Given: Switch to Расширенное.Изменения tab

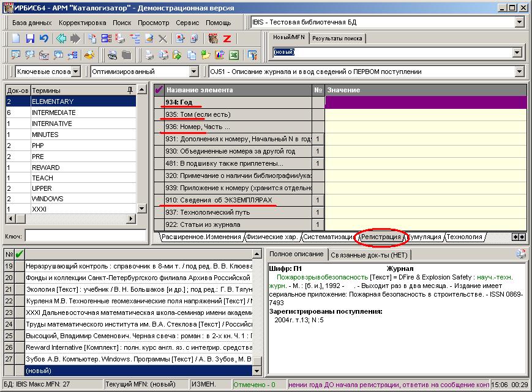Looking at the screenshot, I should click(x=201, y=237).
